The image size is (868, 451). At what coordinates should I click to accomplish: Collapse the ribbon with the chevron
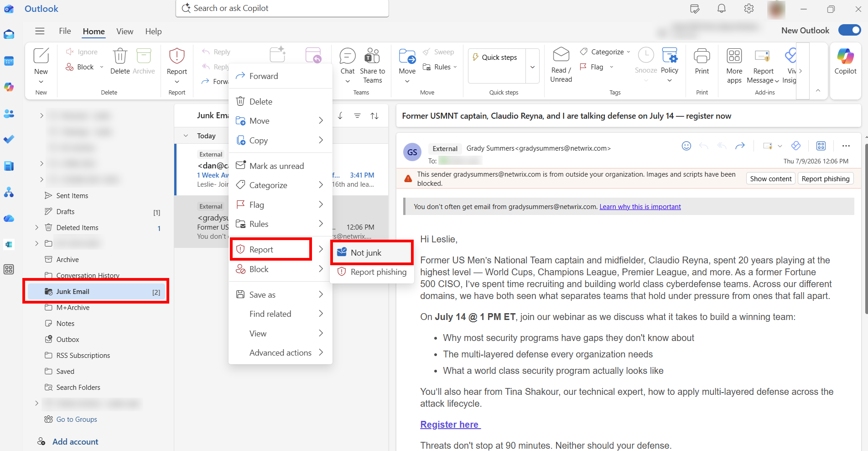click(x=818, y=91)
